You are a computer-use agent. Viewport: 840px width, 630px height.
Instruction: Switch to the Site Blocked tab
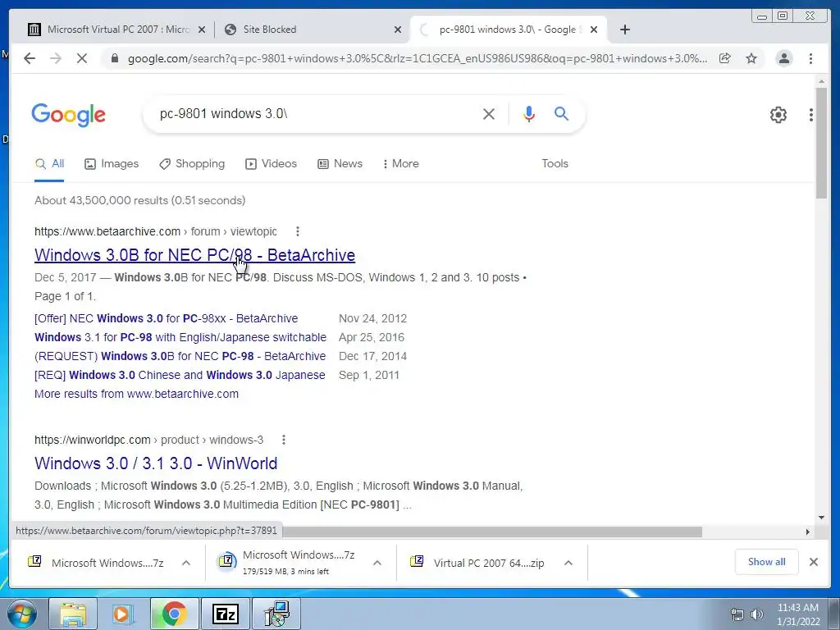[311, 30]
